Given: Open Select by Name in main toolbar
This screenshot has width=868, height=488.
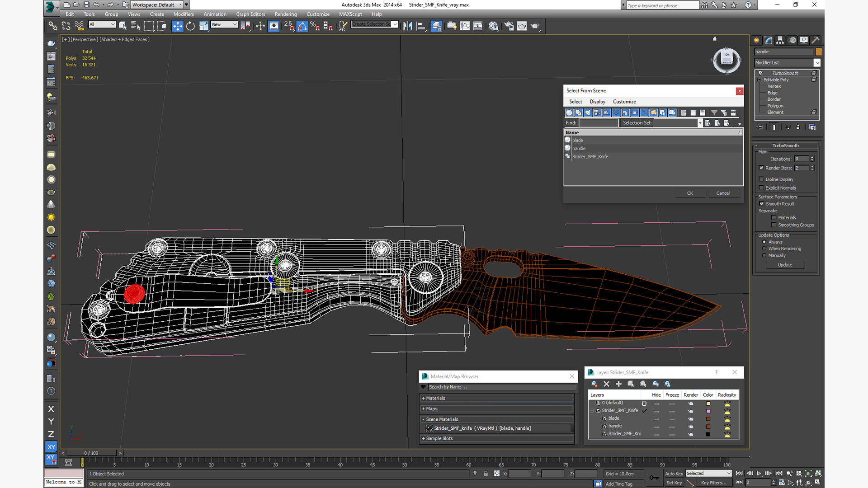Looking at the screenshot, I should [x=136, y=26].
